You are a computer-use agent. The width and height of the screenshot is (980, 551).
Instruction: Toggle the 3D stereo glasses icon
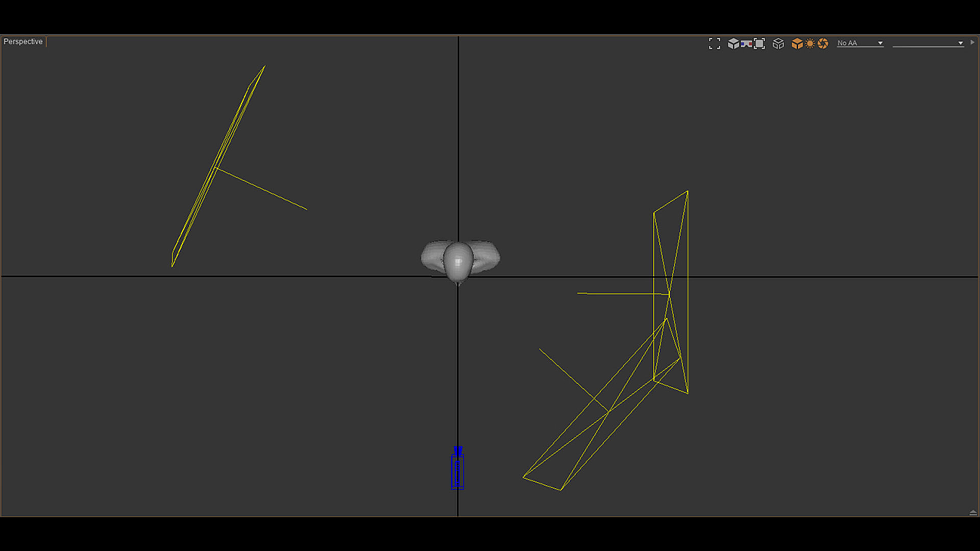tap(746, 44)
